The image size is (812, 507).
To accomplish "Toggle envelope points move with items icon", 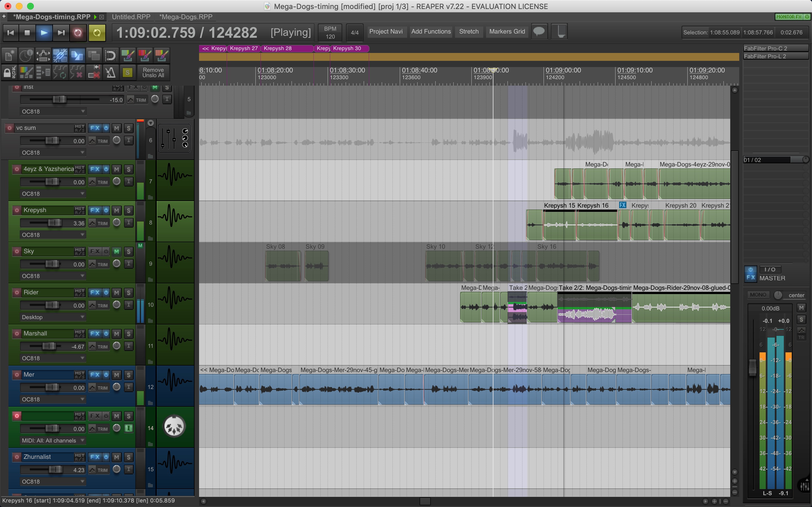I will [43, 55].
